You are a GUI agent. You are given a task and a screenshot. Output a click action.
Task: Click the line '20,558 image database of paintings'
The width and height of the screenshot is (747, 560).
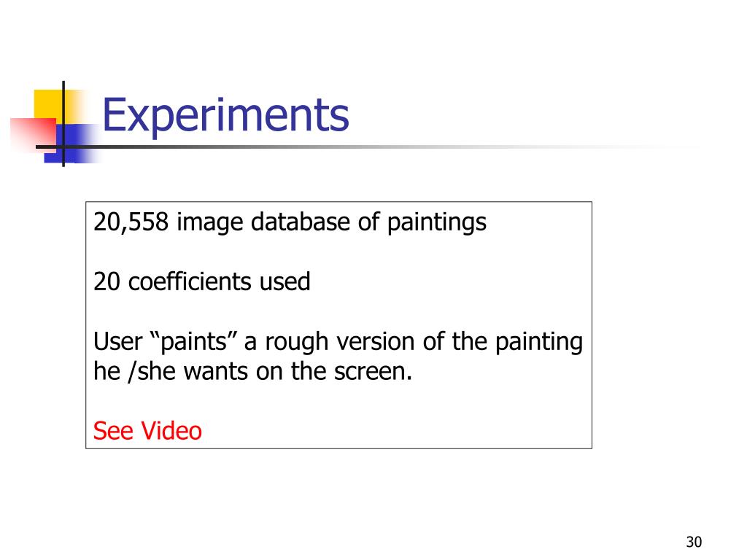(x=290, y=222)
